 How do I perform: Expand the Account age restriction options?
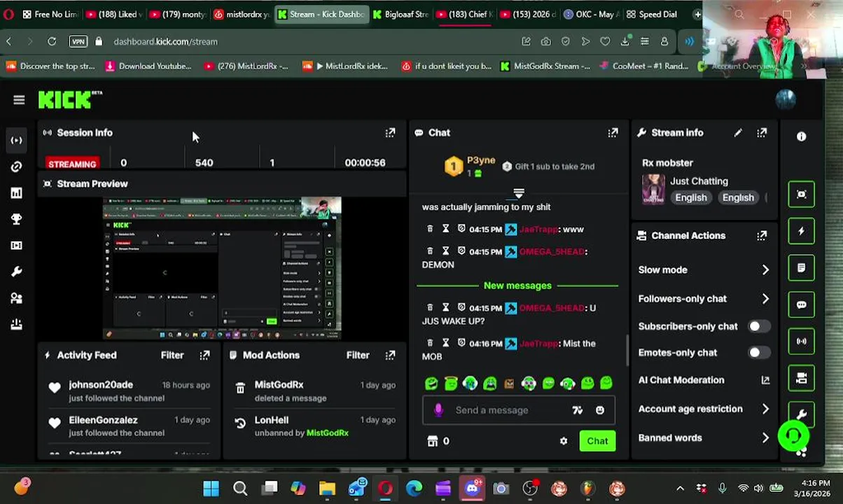click(x=765, y=409)
